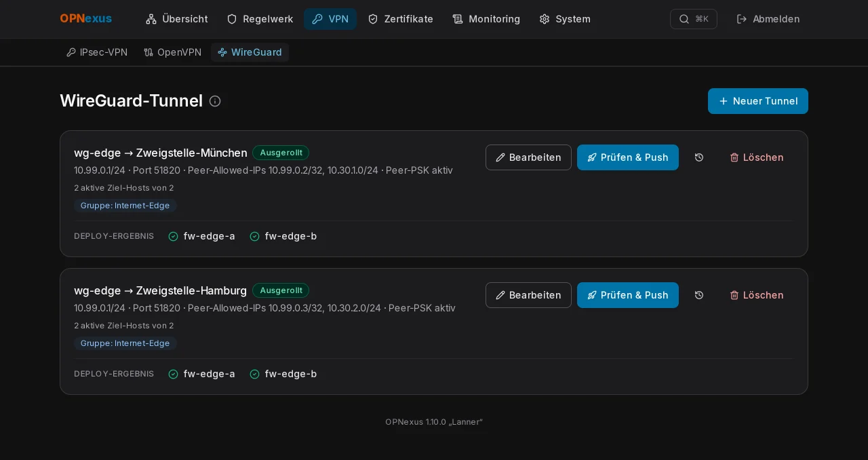The width and height of the screenshot is (868, 460).
Task: Click the WireGuard-Tunnel page heading
Action: point(132,101)
